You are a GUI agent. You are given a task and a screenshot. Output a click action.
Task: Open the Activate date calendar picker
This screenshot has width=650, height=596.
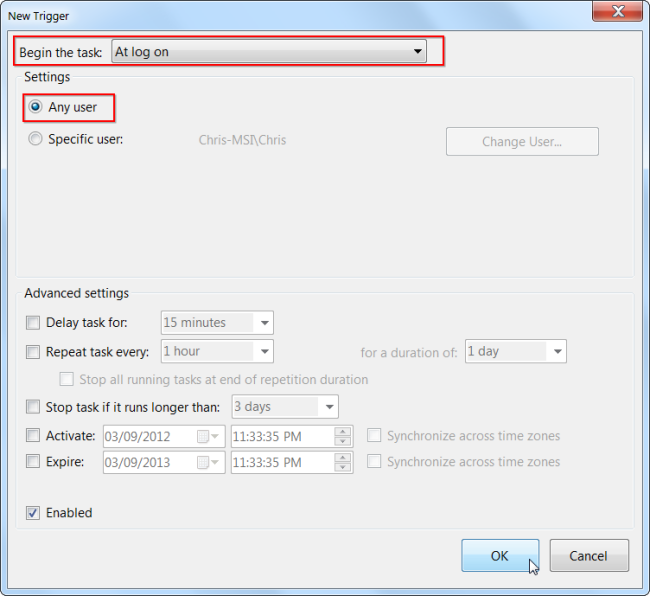[208, 436]
